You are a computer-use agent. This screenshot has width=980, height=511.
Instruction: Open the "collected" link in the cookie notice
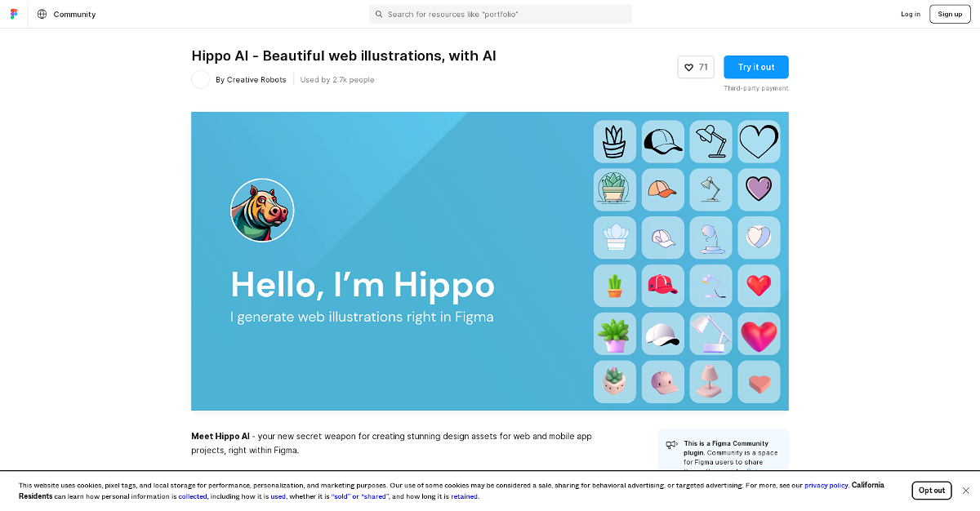point(193,496)
